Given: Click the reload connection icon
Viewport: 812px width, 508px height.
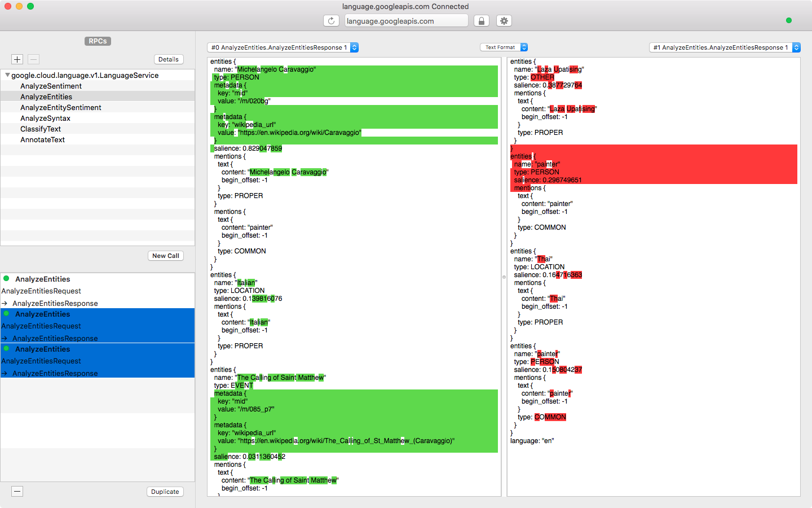Looking at the screenshot, I should pyautogui.click(x=331, y=21).
